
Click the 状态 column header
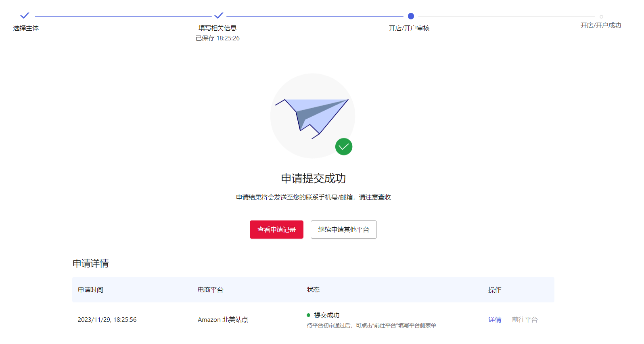click(x=313, y=290)
